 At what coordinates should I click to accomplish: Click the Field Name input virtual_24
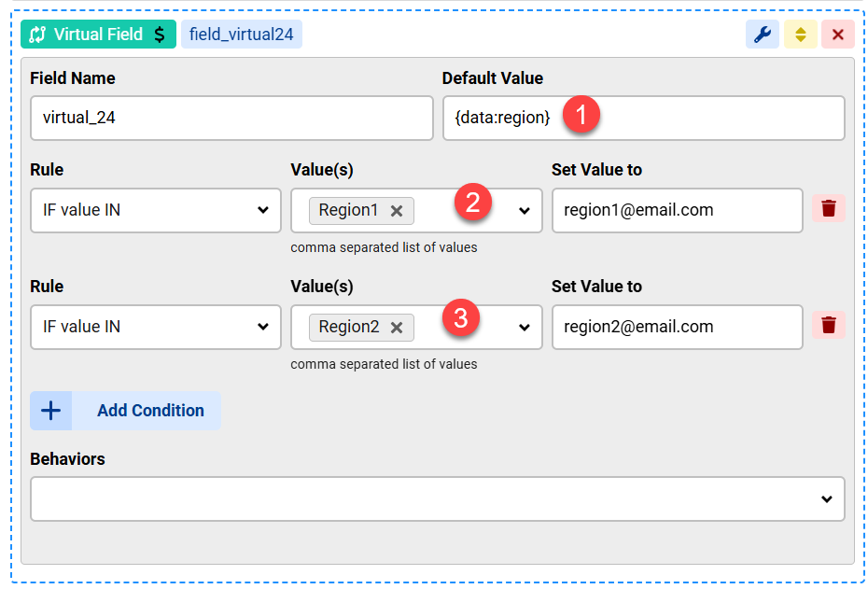click(231, 119)
